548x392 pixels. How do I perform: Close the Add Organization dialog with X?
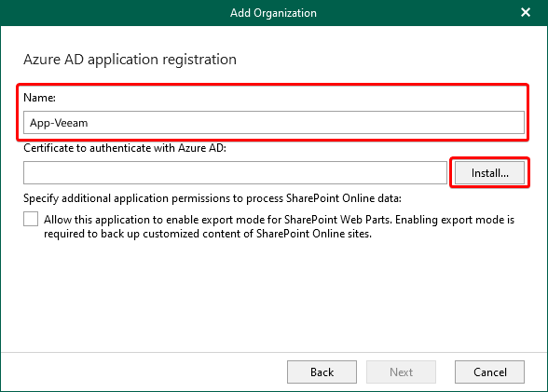click(x=526, y=12)
